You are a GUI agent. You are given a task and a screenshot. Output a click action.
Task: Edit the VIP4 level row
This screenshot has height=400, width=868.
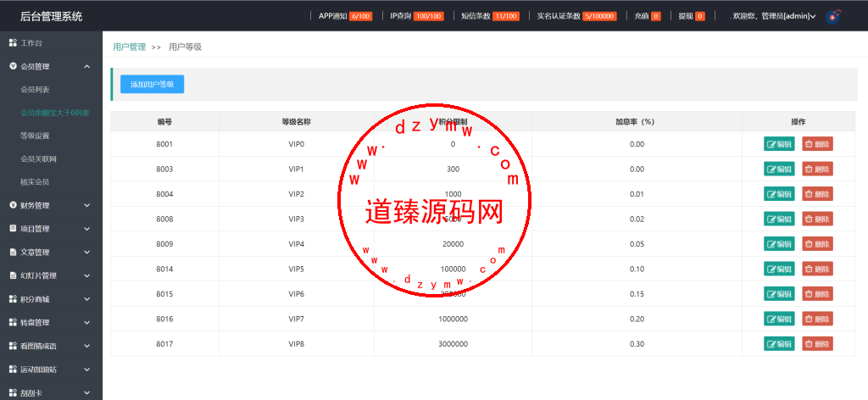pyautogui.click(x=780, y=244)
